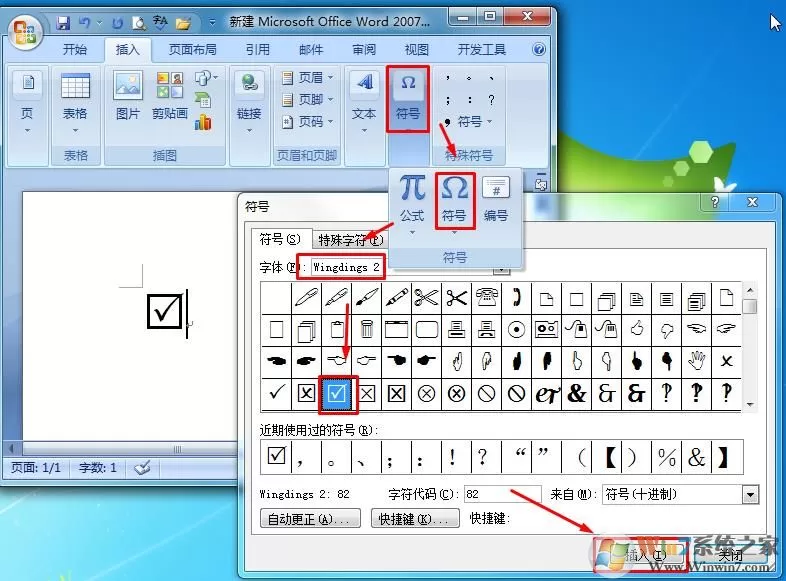
Task: Click the 快捷键(K) button
Action: [x=415, y=518]
